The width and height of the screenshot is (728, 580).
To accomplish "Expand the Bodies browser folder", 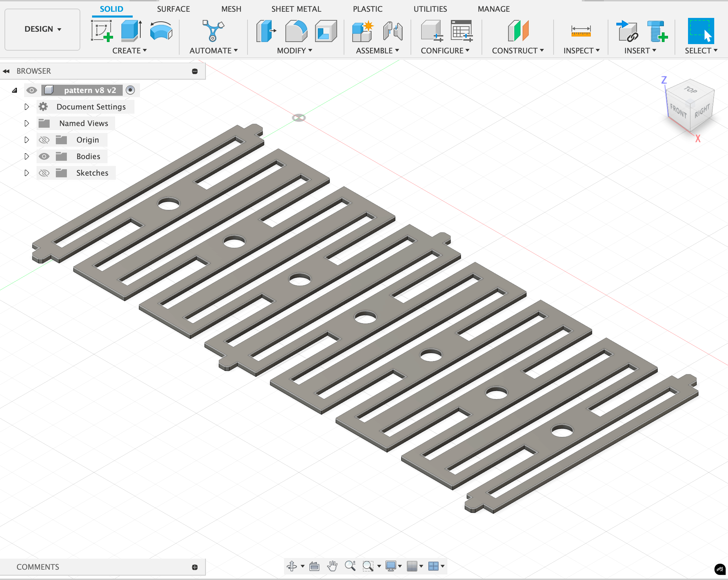I will [x=26, y=156].
